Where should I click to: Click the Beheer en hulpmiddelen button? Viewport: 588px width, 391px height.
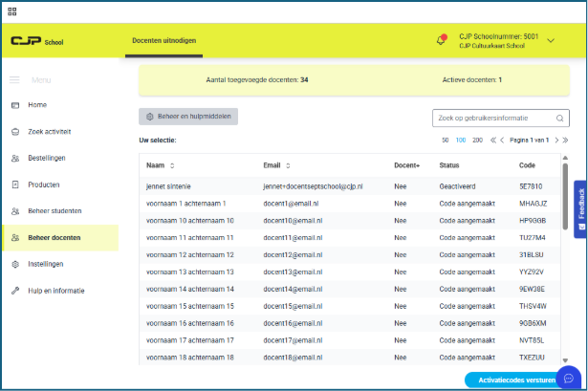point(188,117)
